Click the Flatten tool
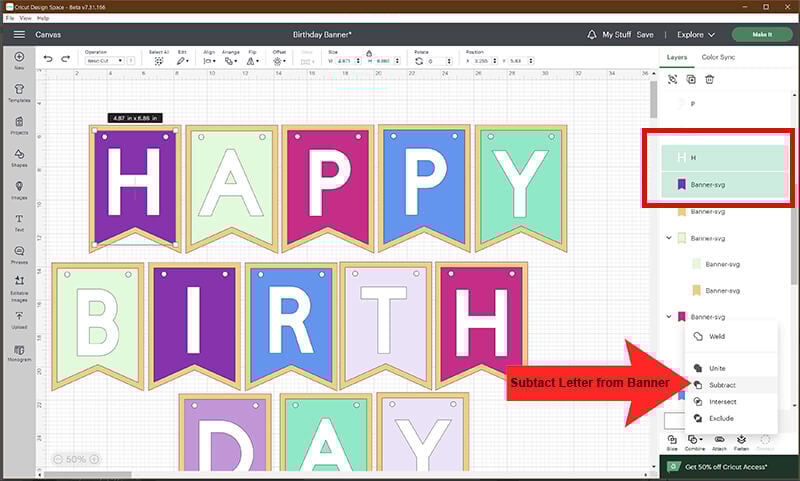This screenshot has width=800, height=481. (741, 442)
